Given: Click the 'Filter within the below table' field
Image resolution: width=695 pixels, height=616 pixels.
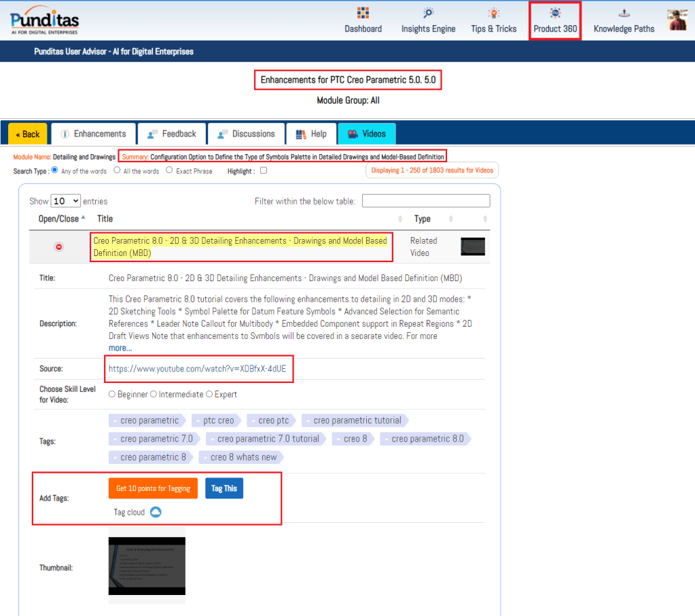Looking at the screenshot, I should point(426,201).
